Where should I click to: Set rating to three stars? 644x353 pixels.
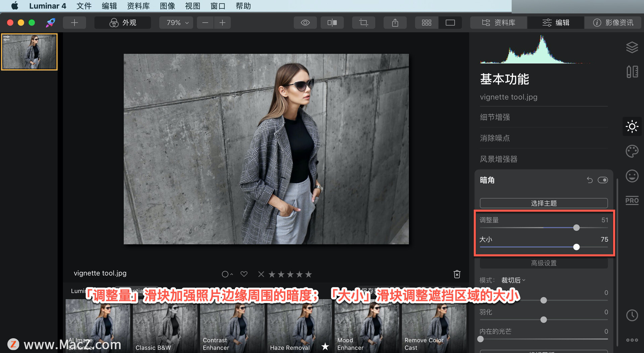[290, 274]
